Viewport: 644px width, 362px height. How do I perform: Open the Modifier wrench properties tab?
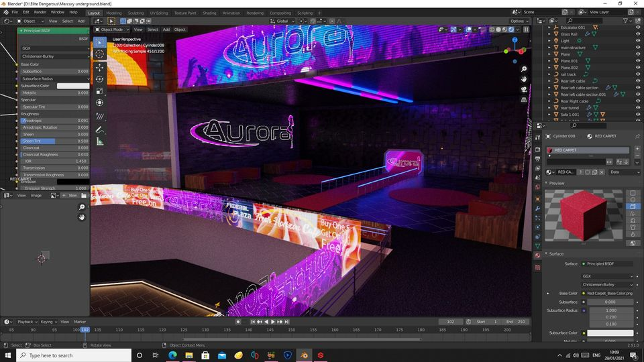(537, 208)
